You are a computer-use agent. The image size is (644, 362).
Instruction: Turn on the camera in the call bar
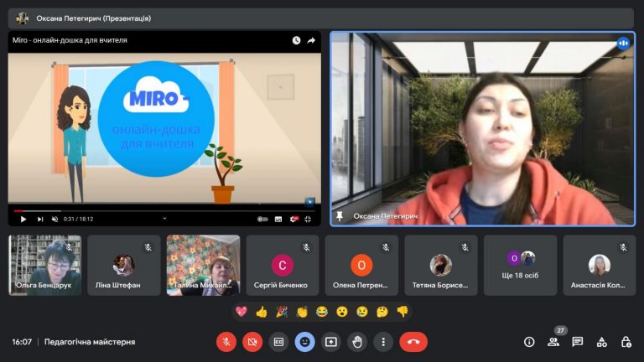point(252,342)
